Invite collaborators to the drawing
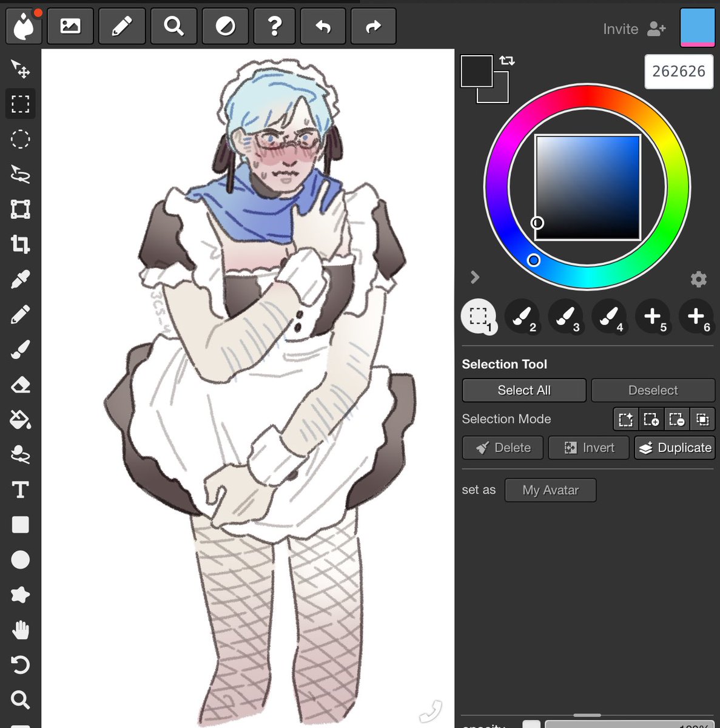The image size is (720, 728). [x=634, y=29]
